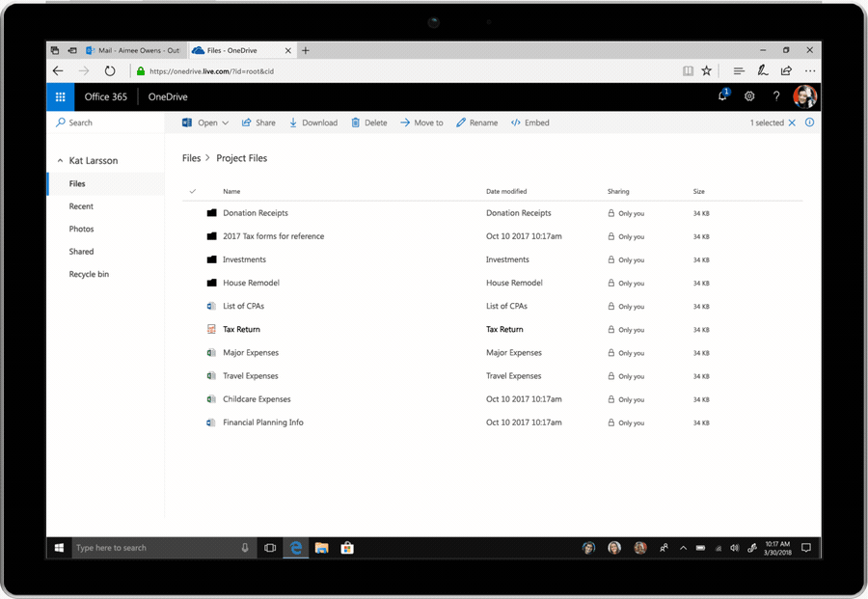Open the settings gear in the OneDrive header

pyautogui.click(x=749, y=96)
